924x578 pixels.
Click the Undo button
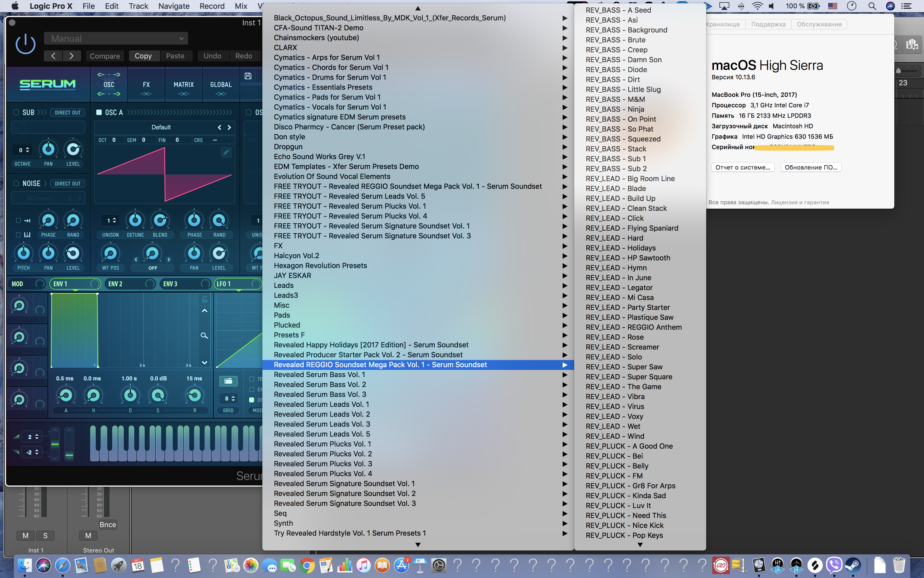212,56
